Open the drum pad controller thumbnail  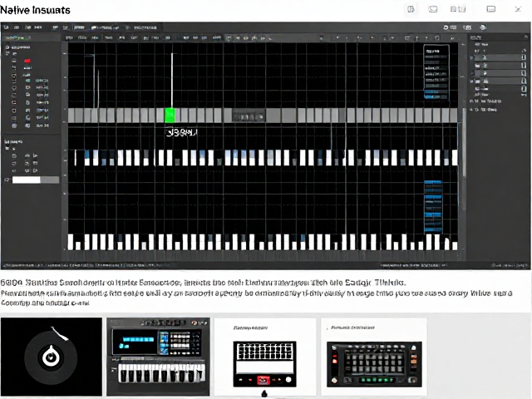(374, 357)
